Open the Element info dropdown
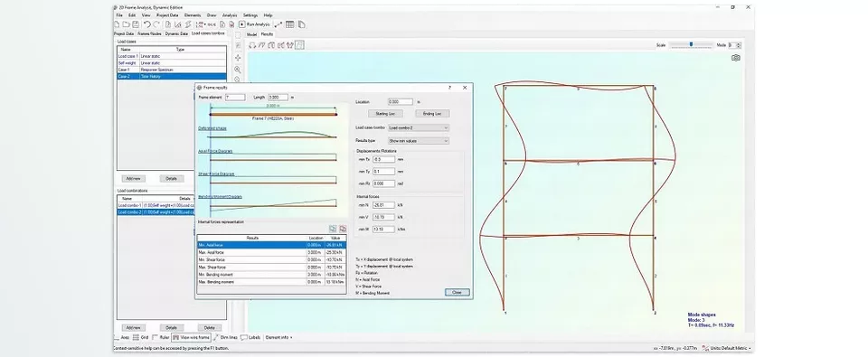The height and width of the screenshot is (357, 868). 279,337
